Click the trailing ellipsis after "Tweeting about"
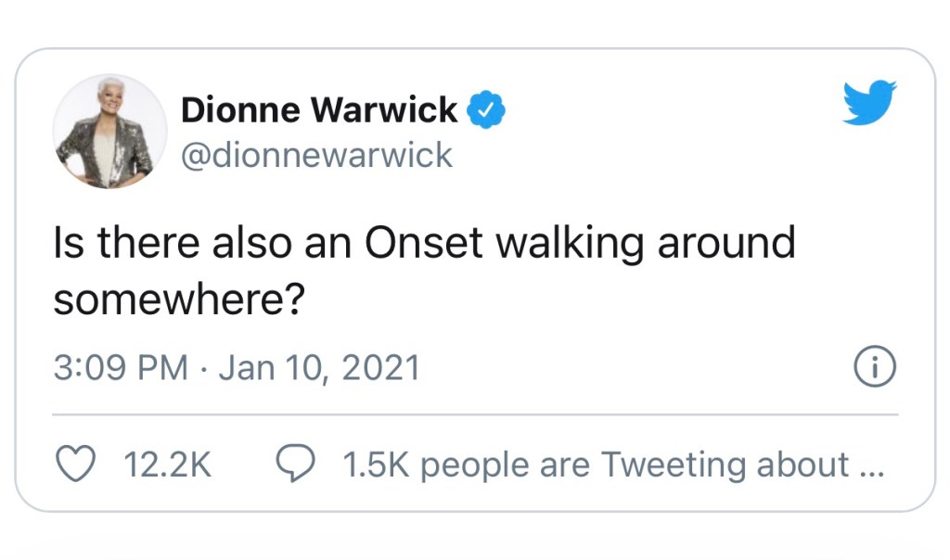950x560 pixels. pos(872,466)
